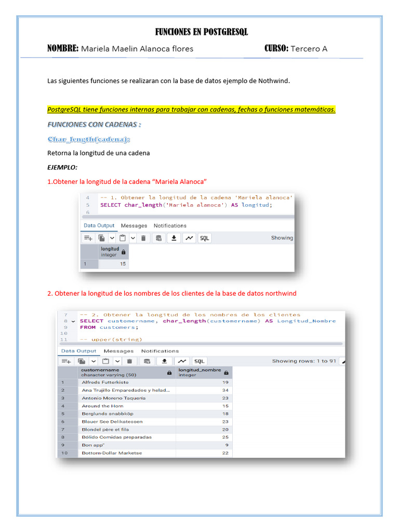Click longitud_nombre column header
Screen dimensions: 399x532
coord(204,373)
